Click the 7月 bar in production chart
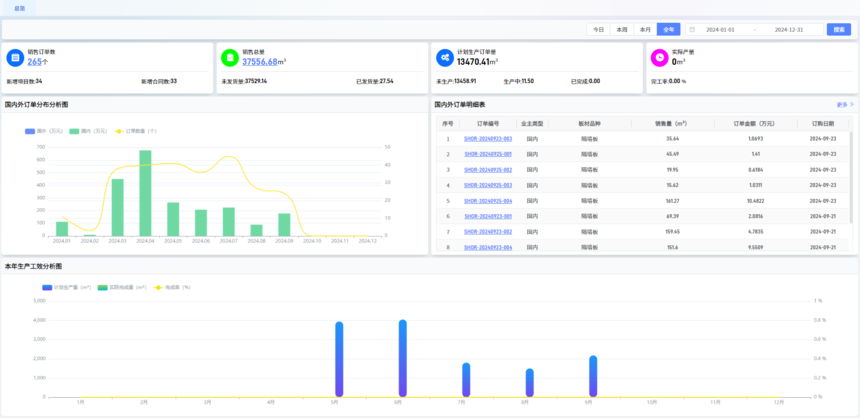The height and width of the screenshot is (418, 860). pos(466,380)
